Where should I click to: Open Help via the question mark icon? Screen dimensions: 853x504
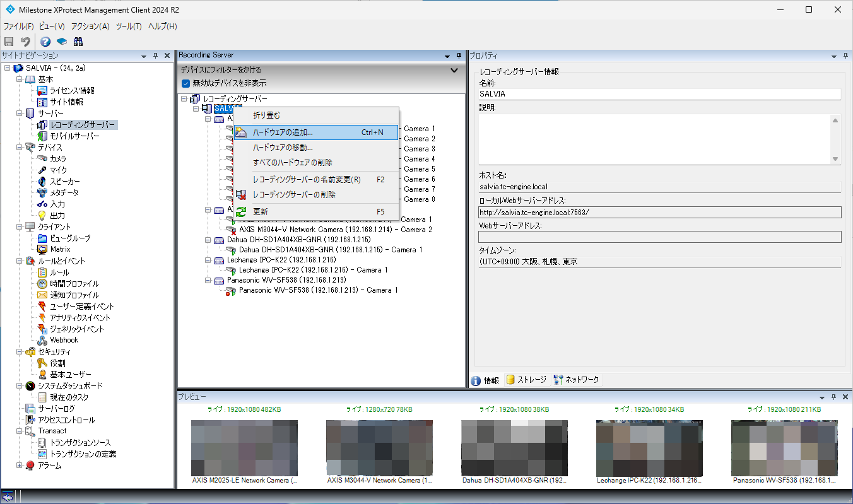point(45,42)
